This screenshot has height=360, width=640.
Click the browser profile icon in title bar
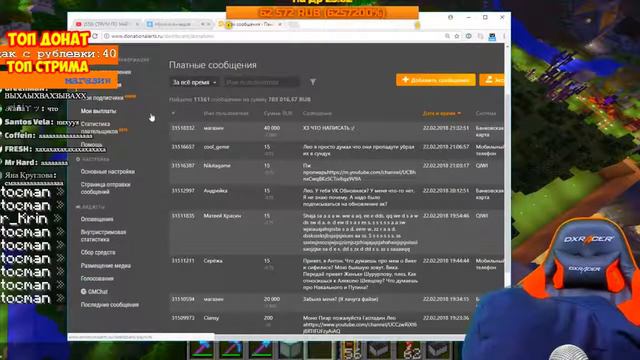pos(451,18)
